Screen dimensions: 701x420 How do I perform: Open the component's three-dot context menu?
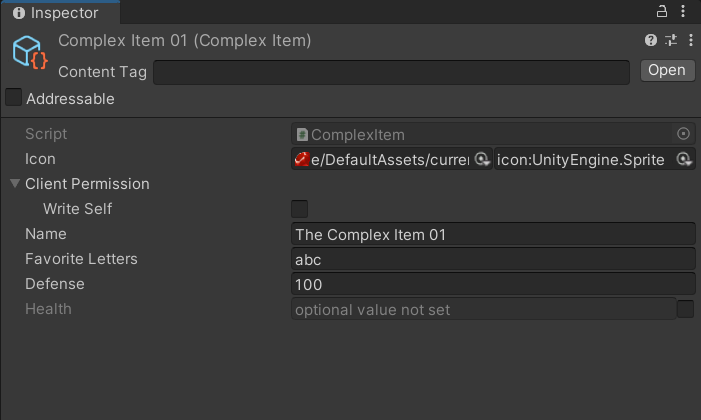[686, 41]
